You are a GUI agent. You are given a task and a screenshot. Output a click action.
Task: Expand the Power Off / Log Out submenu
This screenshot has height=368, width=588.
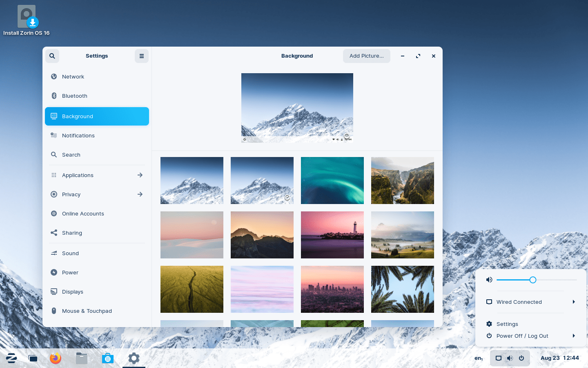coord(573,336)
